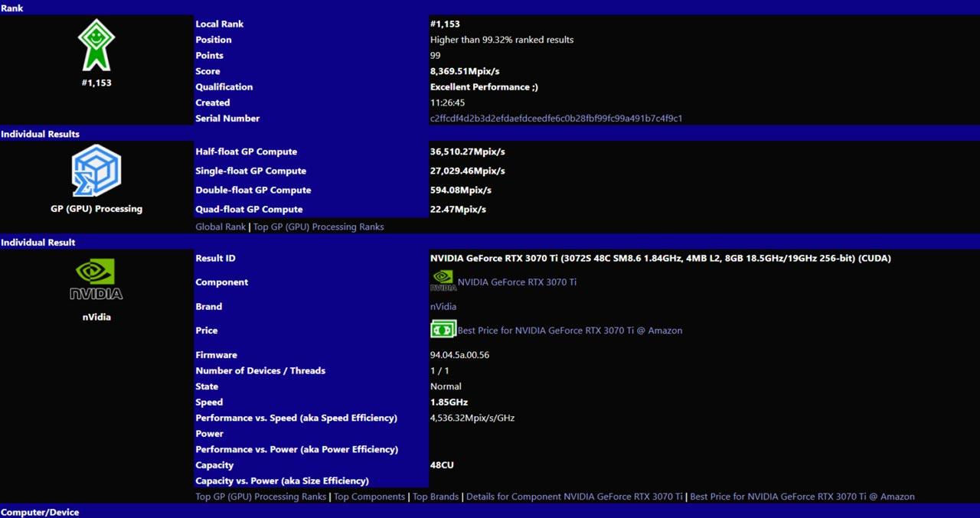Open Details for Component NVIDIA GeForce RTX 3070 Ti
This screenshot has width=980, height=518.
(x=574, y=497)
